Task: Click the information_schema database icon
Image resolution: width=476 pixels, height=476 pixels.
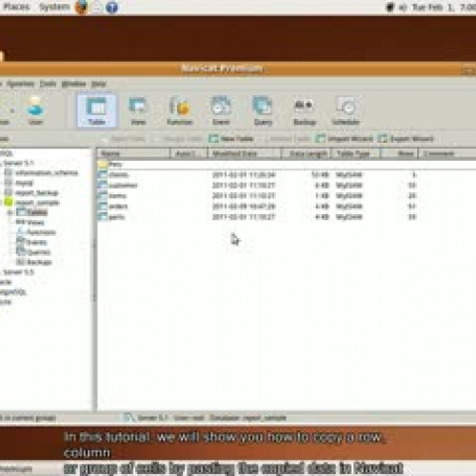Action: pos(9,172)
